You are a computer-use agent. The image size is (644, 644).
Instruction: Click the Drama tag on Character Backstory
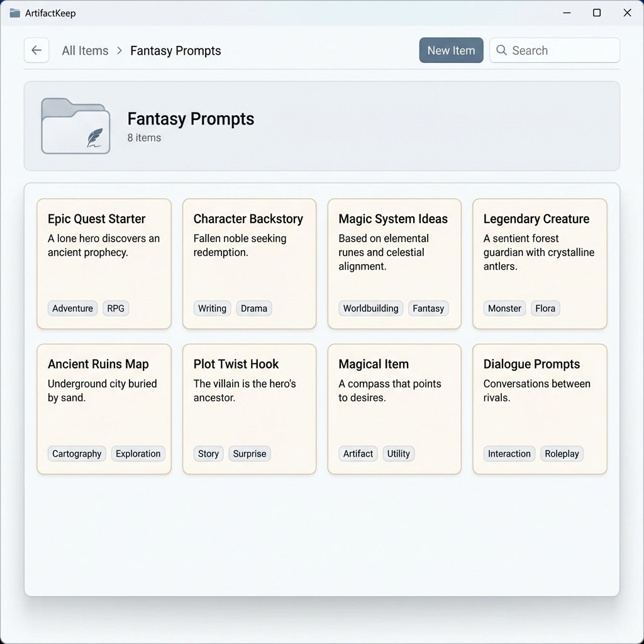point(253,308)
